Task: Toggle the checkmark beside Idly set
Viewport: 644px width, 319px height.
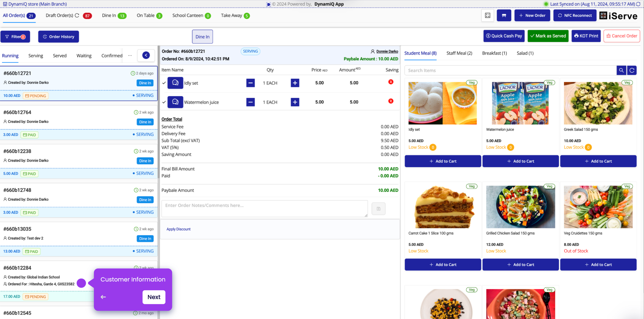Action: [164, 83]
